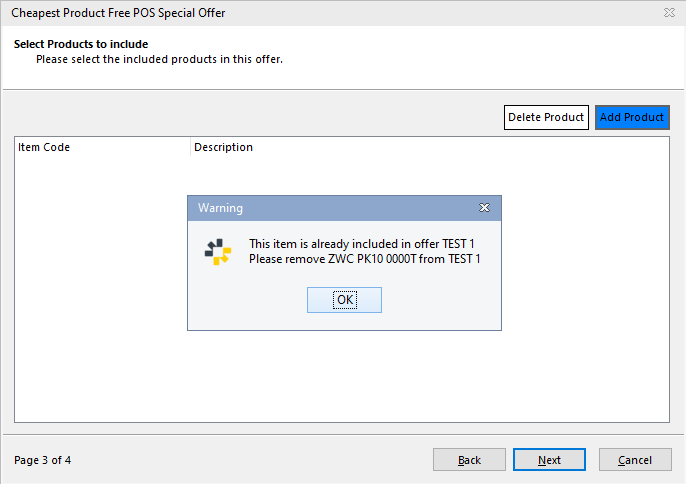Click the 'already included in offer' message line

(x=364, y=244)
